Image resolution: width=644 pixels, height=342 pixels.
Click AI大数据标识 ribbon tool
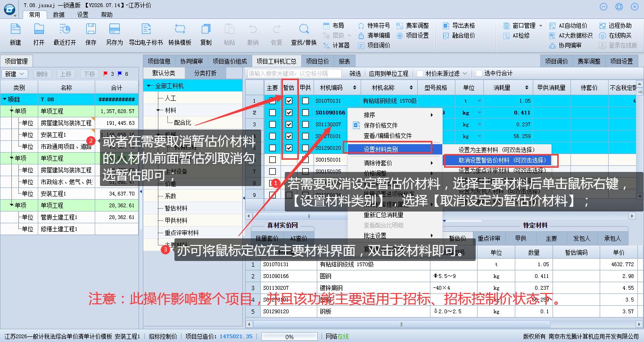click(x=571, y=35)
